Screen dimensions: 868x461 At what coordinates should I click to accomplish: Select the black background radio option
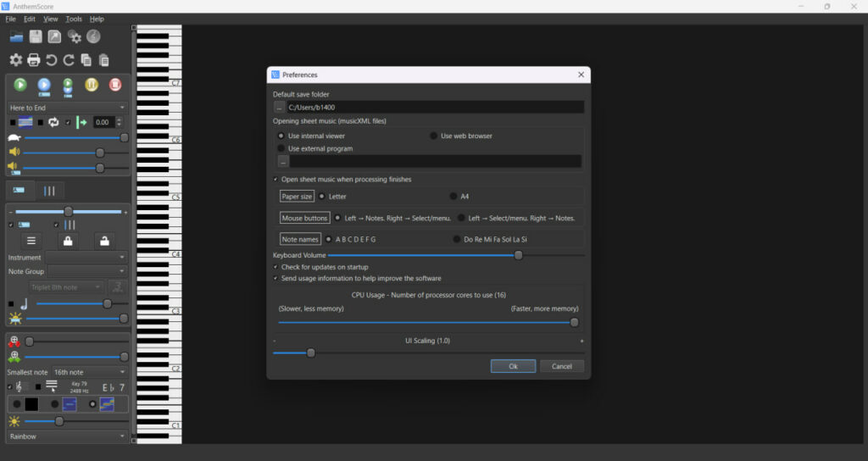click(x=17, y=404)
